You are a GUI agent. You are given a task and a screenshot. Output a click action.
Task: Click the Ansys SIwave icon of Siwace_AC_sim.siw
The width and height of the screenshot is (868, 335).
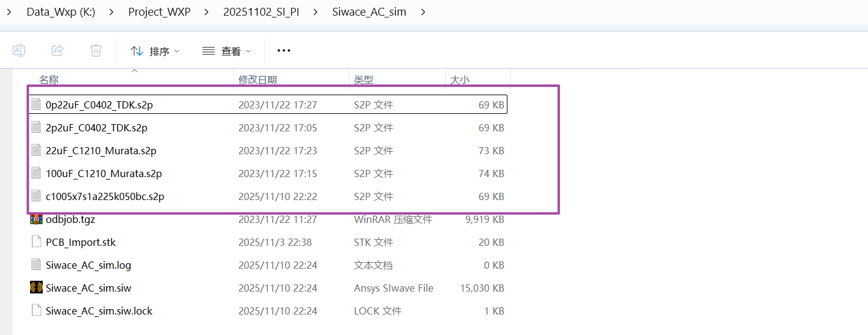tap(36, 287)
